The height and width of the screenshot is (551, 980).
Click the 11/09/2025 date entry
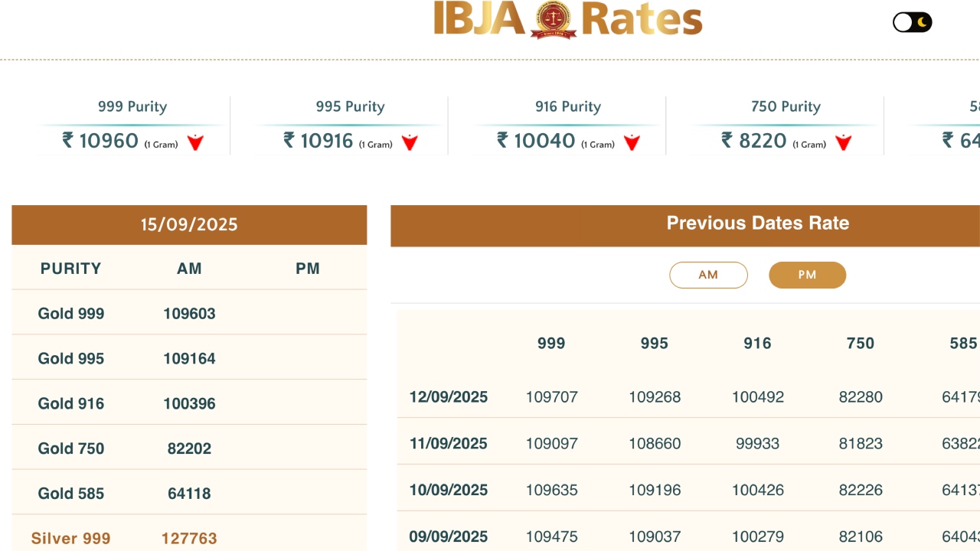(448, 444)
